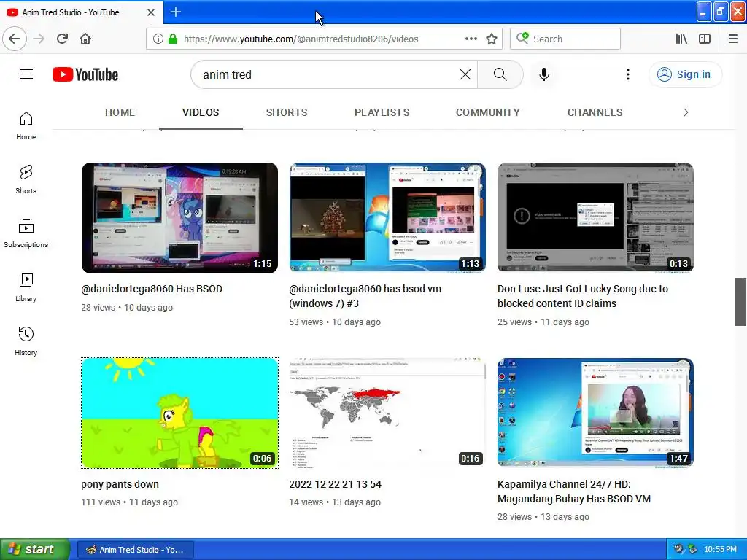Screen dimensions: 747x560
Task: Open Library in the YouTube sidebar
Action: click(x=26, y=287)
